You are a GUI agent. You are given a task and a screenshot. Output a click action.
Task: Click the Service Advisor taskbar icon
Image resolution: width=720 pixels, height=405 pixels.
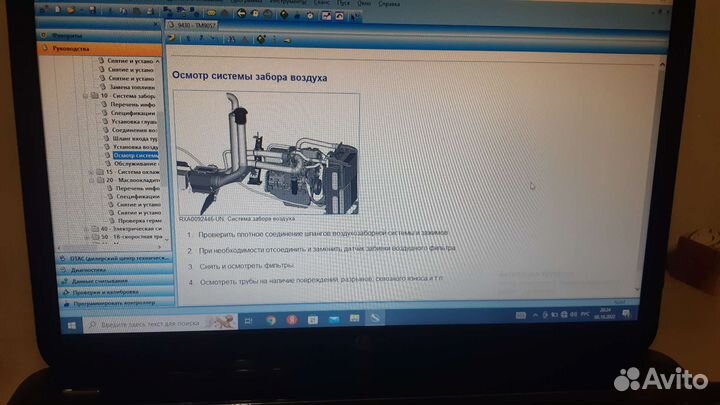click(x=375, y=318)
